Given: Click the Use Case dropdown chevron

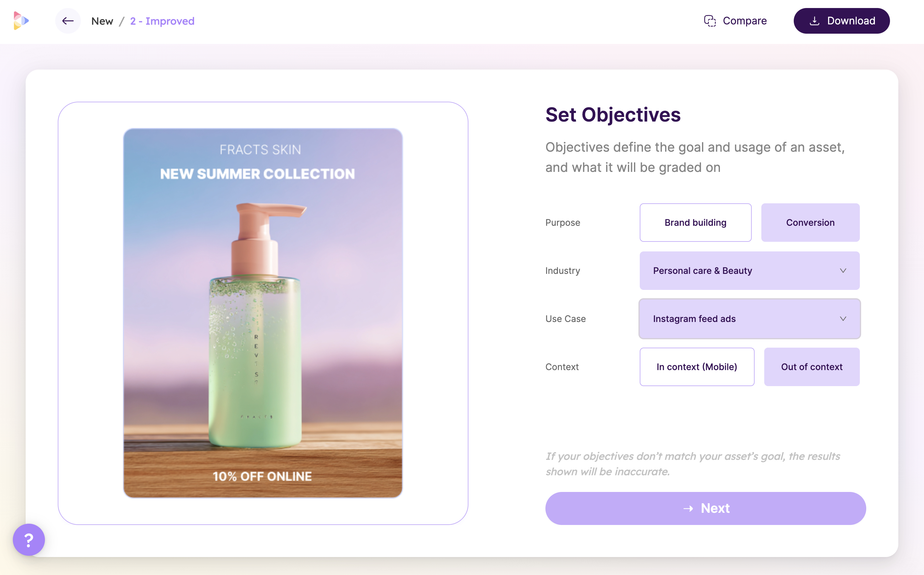Looking at the screenshot, I should (x=843, y=319).
